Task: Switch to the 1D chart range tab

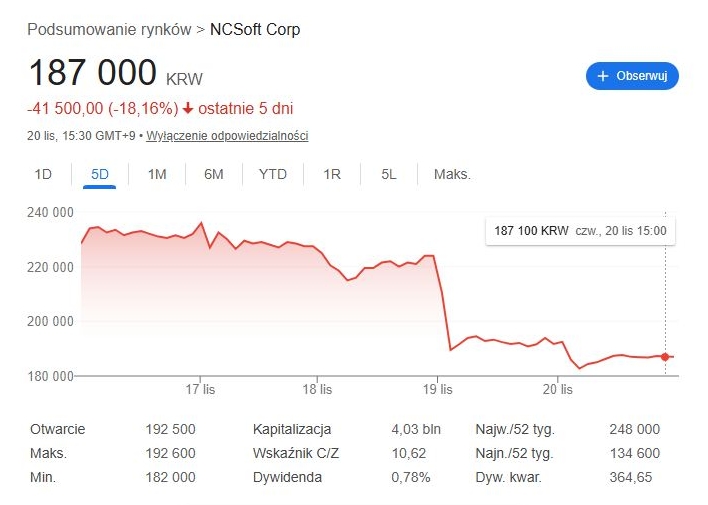Action: (x=43, y=174)
